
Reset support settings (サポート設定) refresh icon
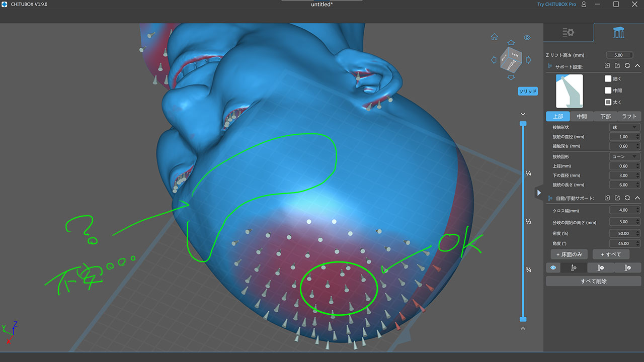tap(627, 66)
